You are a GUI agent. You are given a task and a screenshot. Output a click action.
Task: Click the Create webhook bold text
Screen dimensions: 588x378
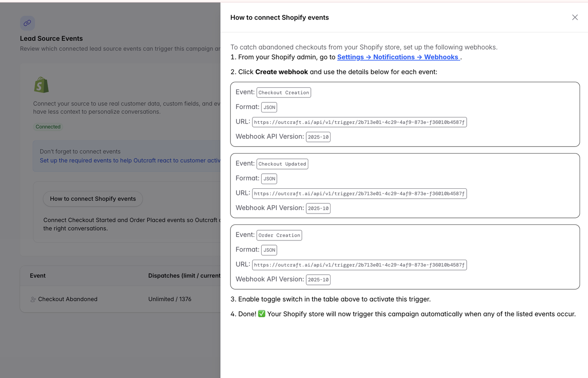(x=281, y=72)
